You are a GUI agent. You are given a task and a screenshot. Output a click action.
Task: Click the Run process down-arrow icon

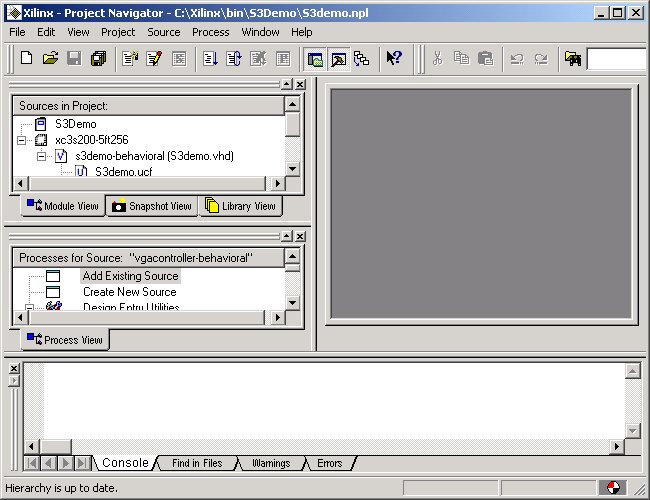[x=210, y=58]
